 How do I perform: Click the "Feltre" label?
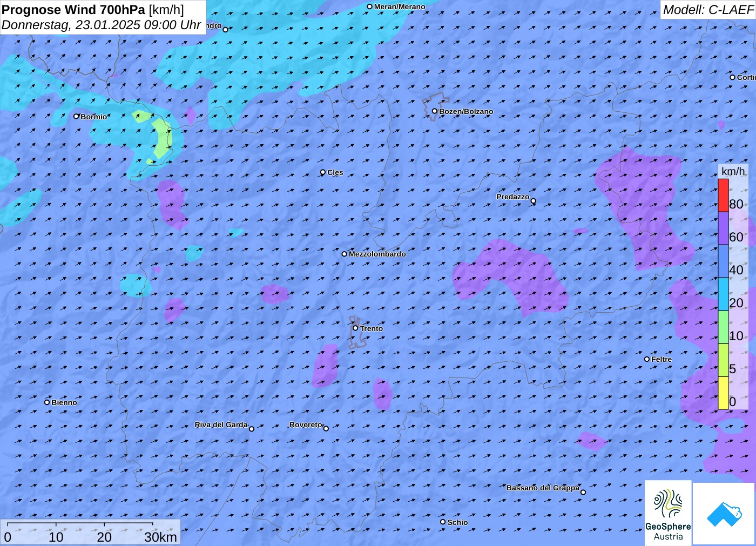click(661, 359)
